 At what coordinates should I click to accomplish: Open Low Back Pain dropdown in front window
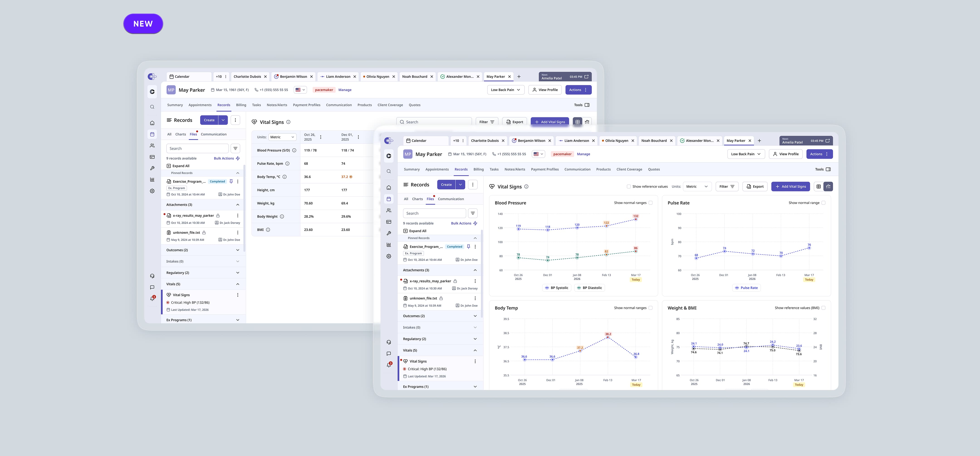tap(746, 154)
